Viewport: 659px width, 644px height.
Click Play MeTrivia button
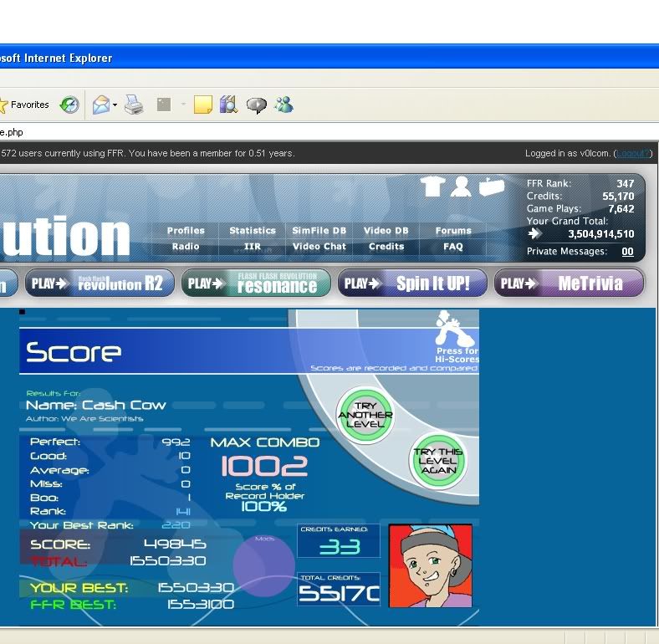pyautogui.click(x=569, y=284)
